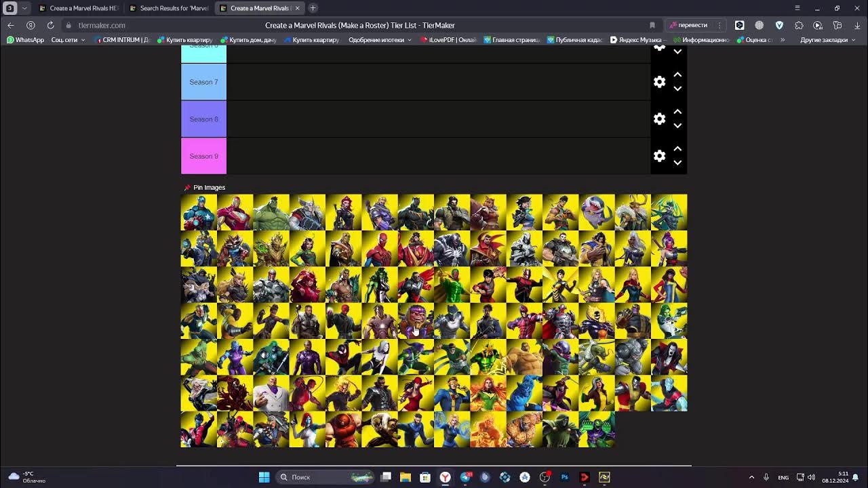Switch to Yandex Browser in the taskbar

pyautogui.click(x=446, y=477)
